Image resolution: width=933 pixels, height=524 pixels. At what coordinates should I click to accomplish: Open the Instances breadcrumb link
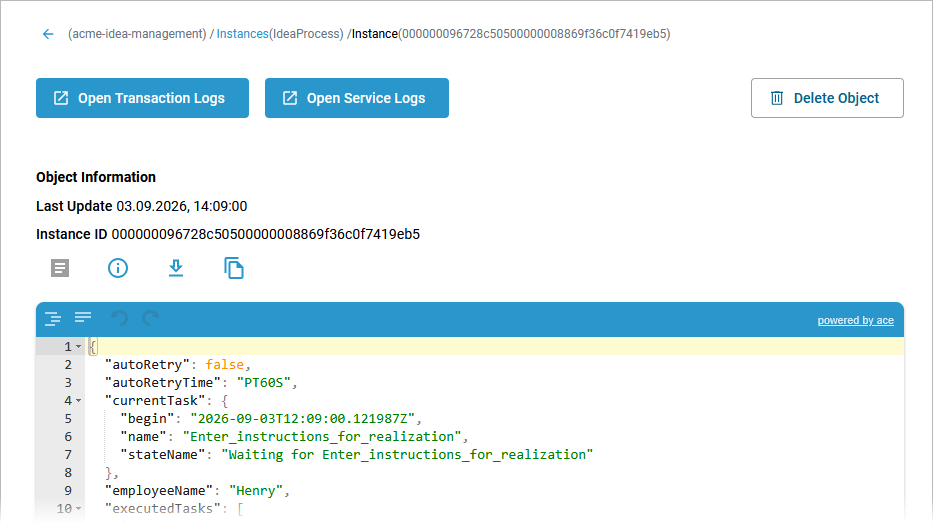click(x=242, y=34)
